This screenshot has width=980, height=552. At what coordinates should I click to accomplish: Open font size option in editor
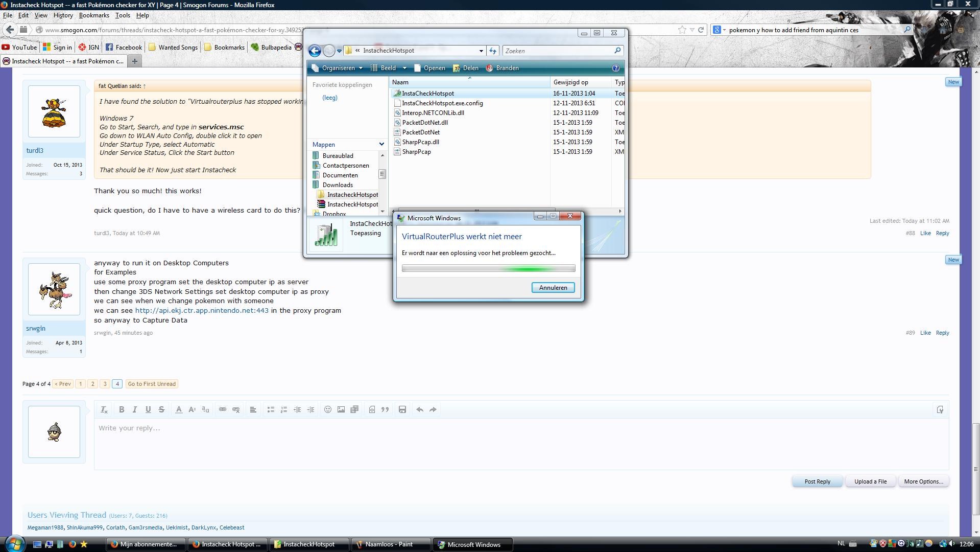tap(192, 409)
